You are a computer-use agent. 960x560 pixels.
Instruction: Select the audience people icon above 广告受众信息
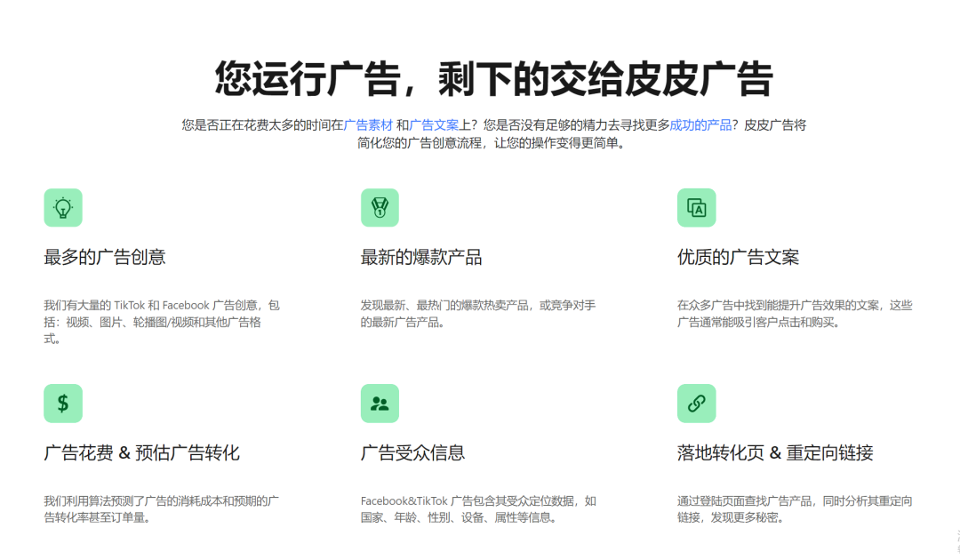[x=380, y=403]
